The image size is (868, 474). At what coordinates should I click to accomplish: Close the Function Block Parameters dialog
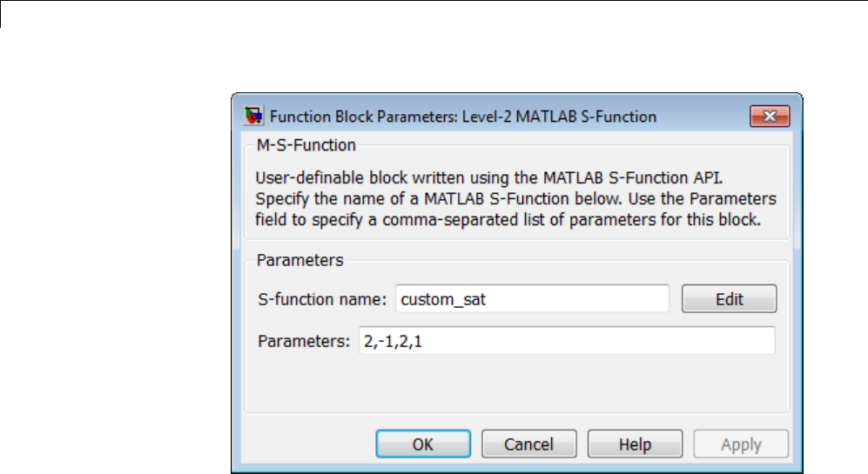click(x=769, y=116)
